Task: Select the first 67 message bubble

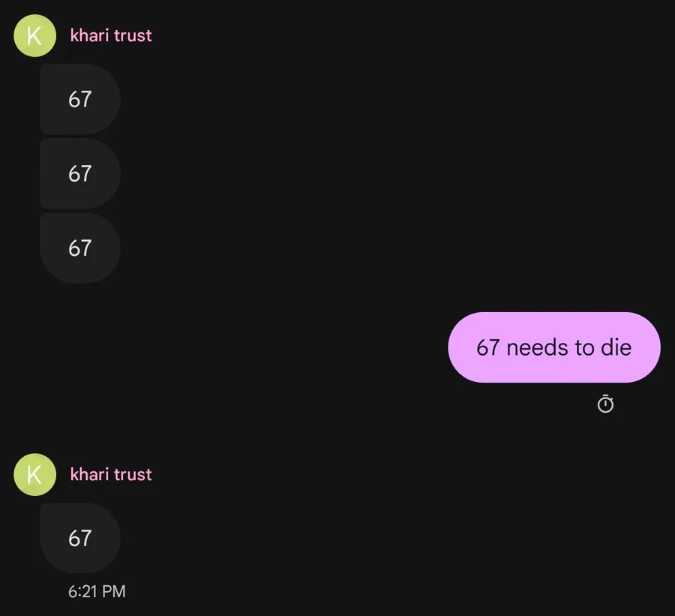Action: point(79,99)
